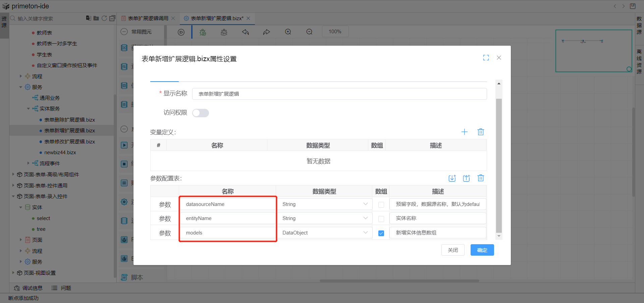Open data type dropdown for entityName

click(325, 218)
